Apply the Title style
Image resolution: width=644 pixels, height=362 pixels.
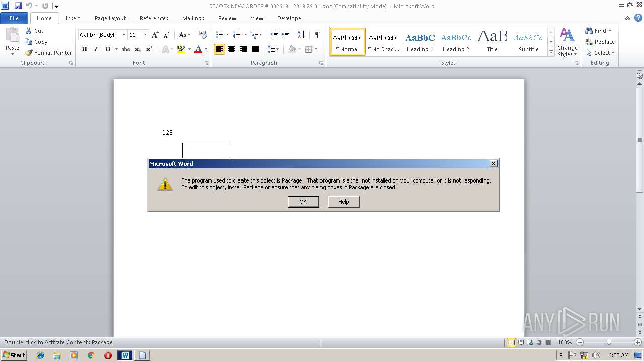point(492,42)
